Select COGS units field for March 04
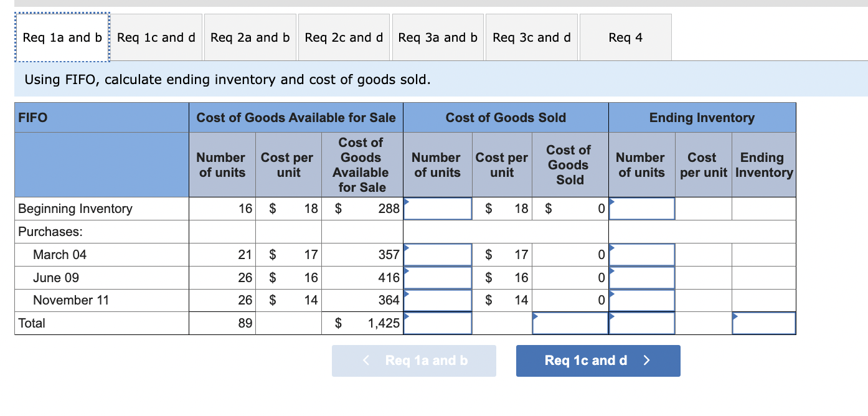 (438, 254)
